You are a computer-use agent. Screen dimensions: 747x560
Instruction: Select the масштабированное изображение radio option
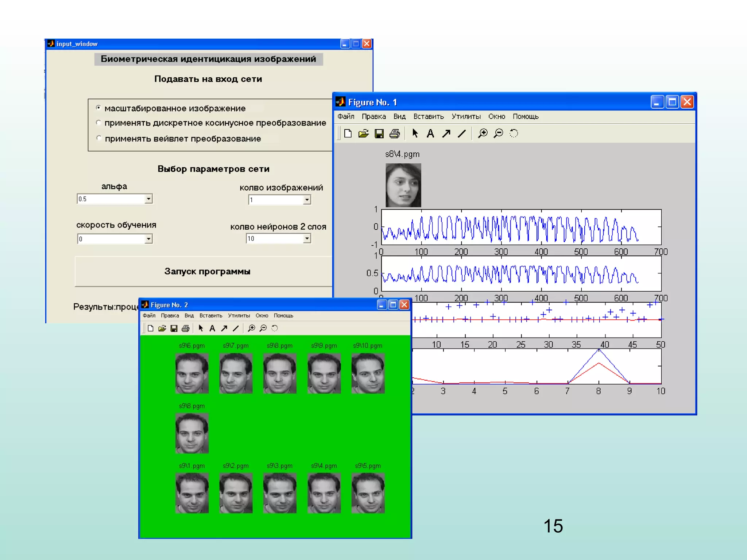[x=98, y=108]
